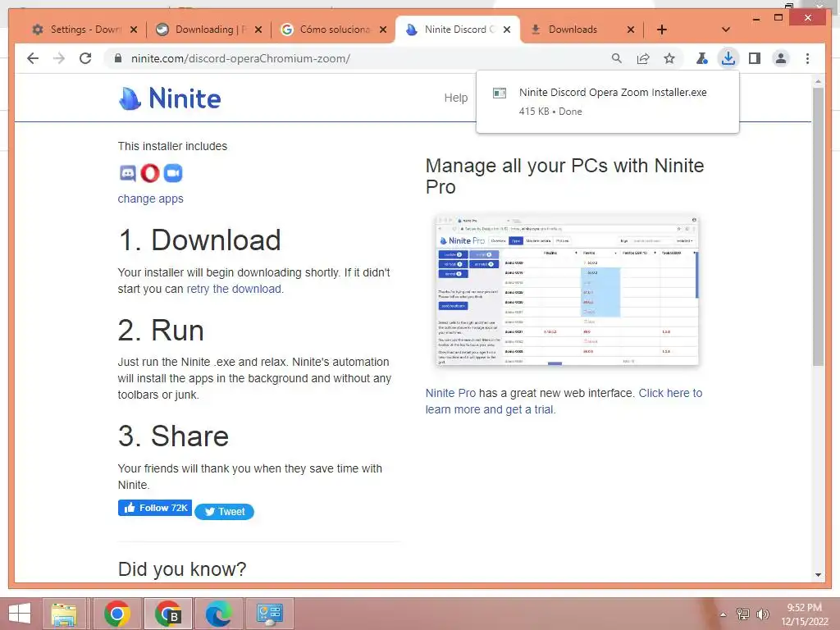Click the Discord app icon
This screenshot has width=840, height=630.
(x=127, y=173)
